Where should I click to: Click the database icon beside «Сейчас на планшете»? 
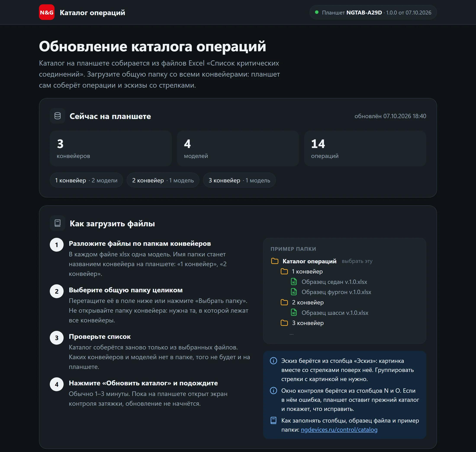tap(58, 116)
